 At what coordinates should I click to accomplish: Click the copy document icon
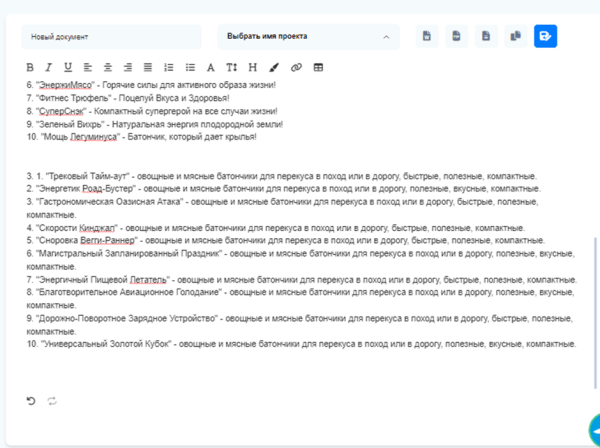click(x=516, y=37)
